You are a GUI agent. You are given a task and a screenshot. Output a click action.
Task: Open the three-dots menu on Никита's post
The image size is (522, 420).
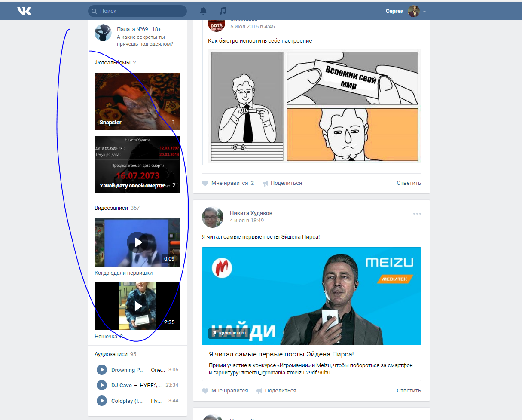pos(417,214)
